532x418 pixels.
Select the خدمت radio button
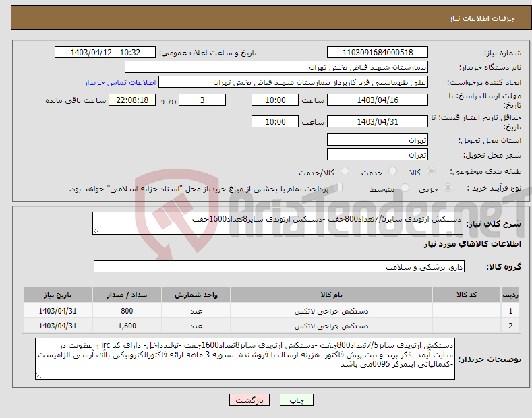click(x=392, y=171)
